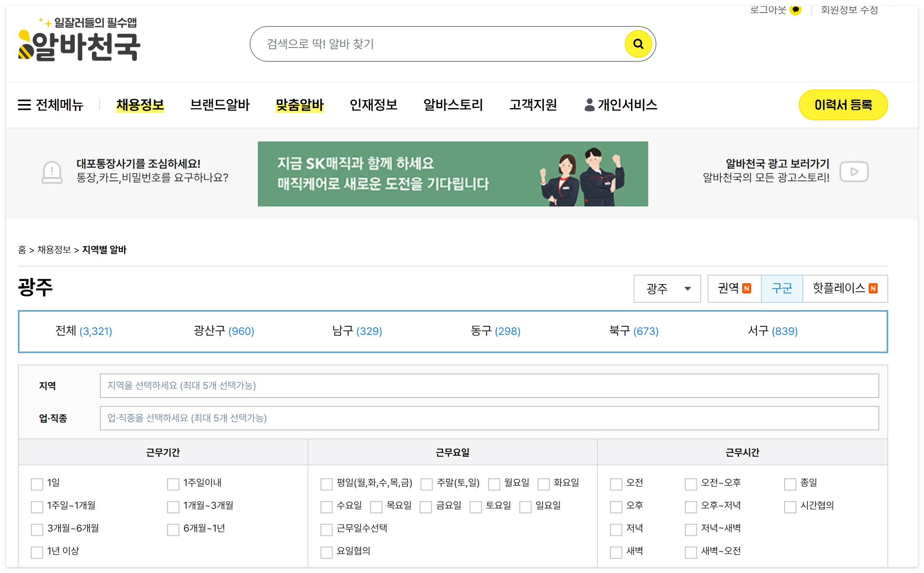
Task: Check the 1주일이내 work period box
Action: pyautogui.click(x=173, y=484)
